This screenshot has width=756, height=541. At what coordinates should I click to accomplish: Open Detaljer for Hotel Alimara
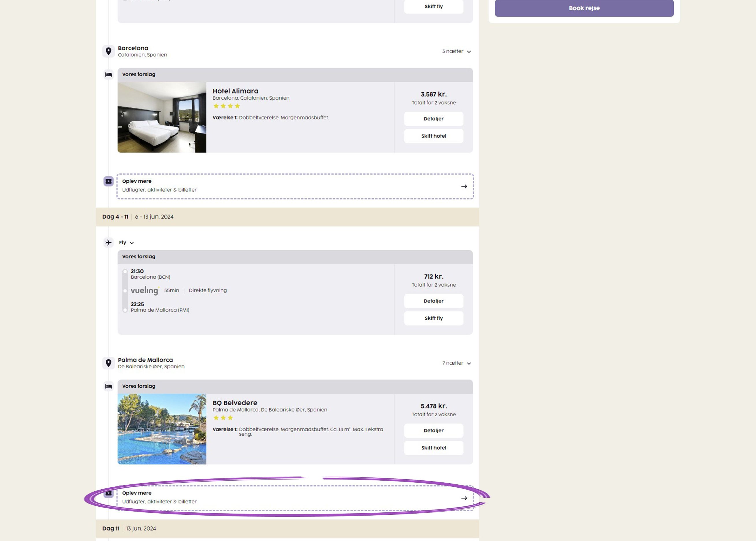[x=433, y=119]
